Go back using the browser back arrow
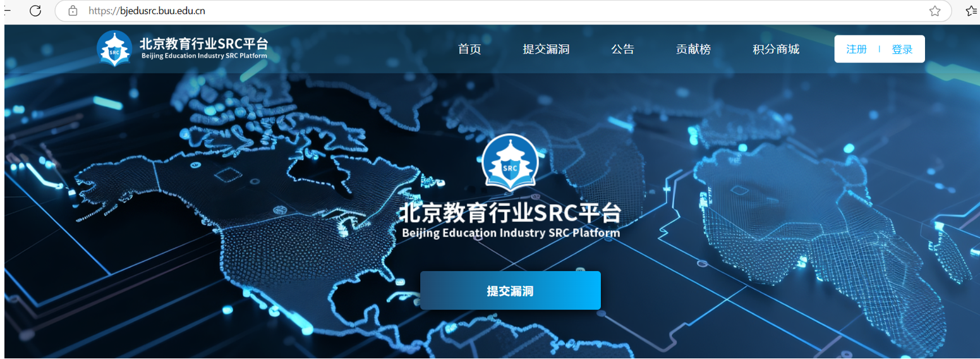Screen dimensions: 980x359 6,11
